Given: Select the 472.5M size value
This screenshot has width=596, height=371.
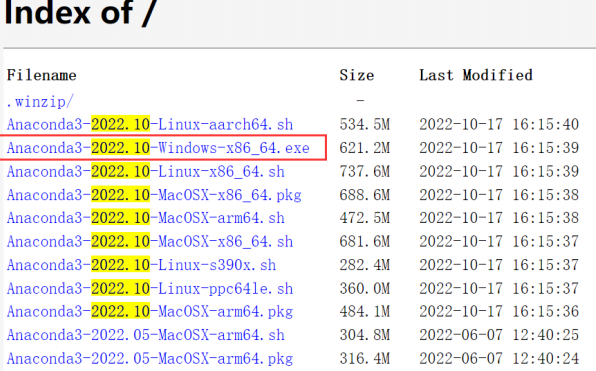Looking at the screenshot, I should coord(365,218).
